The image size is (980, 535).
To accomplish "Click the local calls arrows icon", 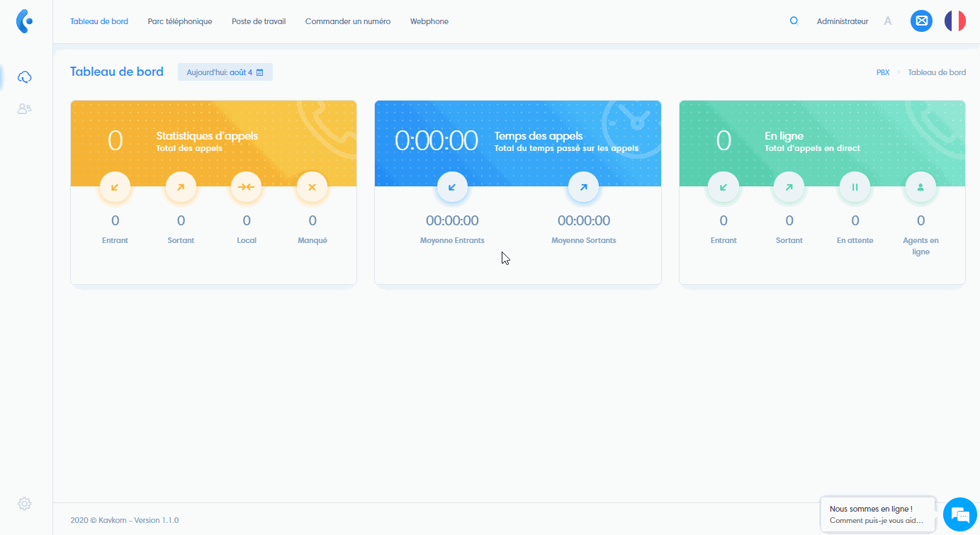I will click(x=247, y=187).
